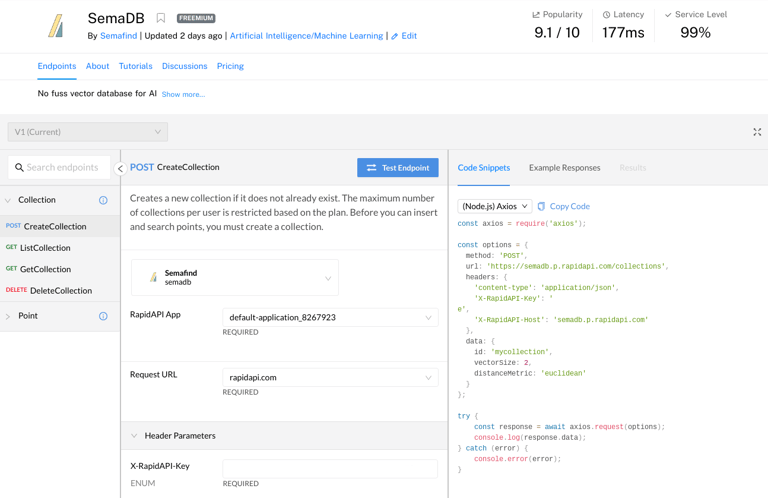
Task: Click the X-RapidAPI-Key input field
Action: [330, 469]
